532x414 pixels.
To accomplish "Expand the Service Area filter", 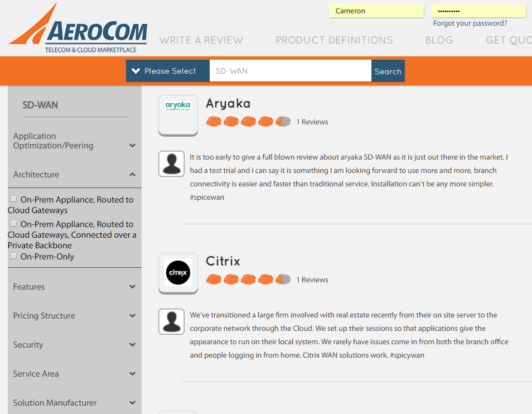I will click(75, 374).
